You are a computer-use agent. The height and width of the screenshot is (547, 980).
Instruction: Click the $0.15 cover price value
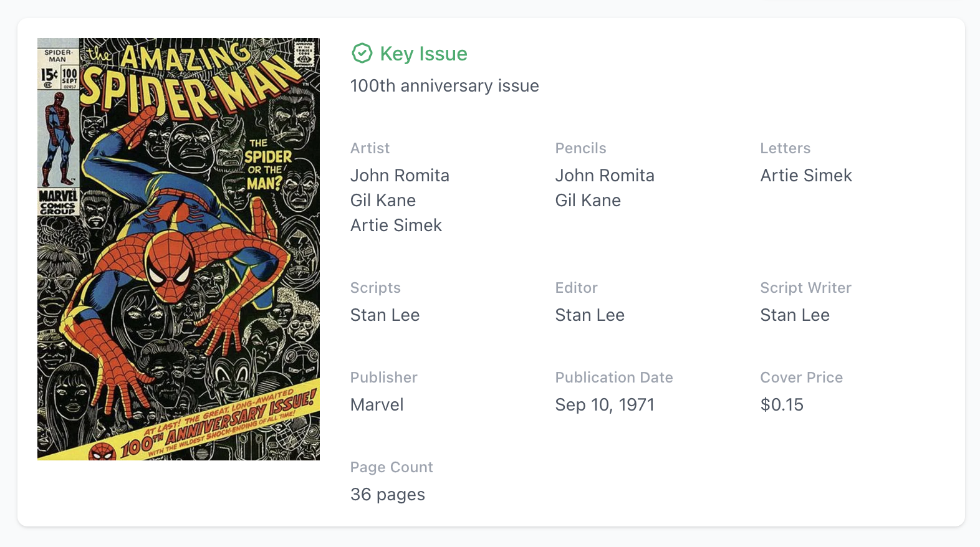coord(782,405)
